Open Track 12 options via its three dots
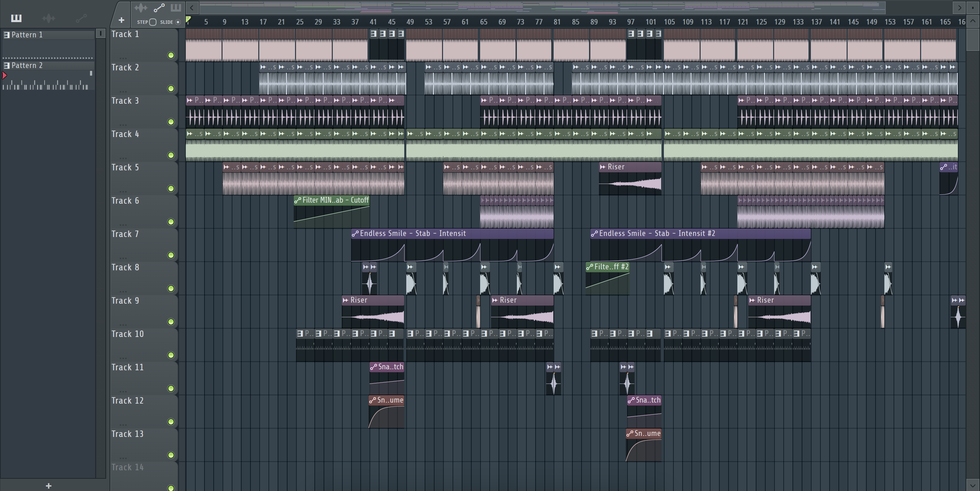This screenshot has height=491, width=980. coord(123,424)
